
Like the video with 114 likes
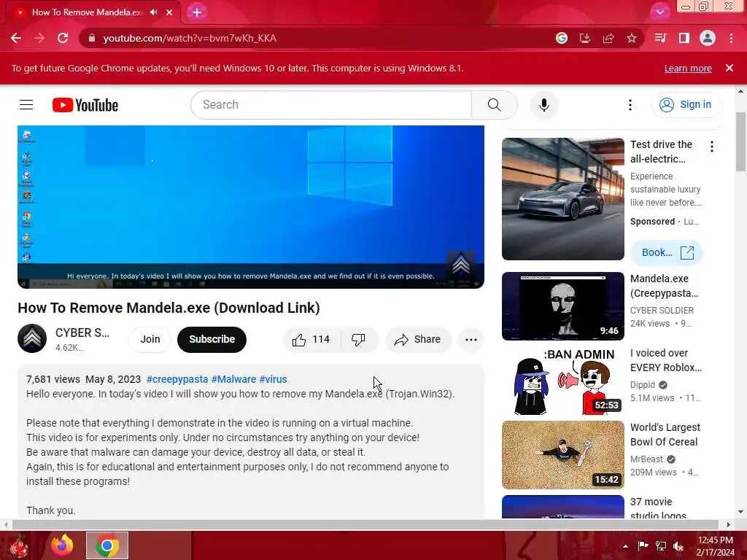[x=312, y=340]
